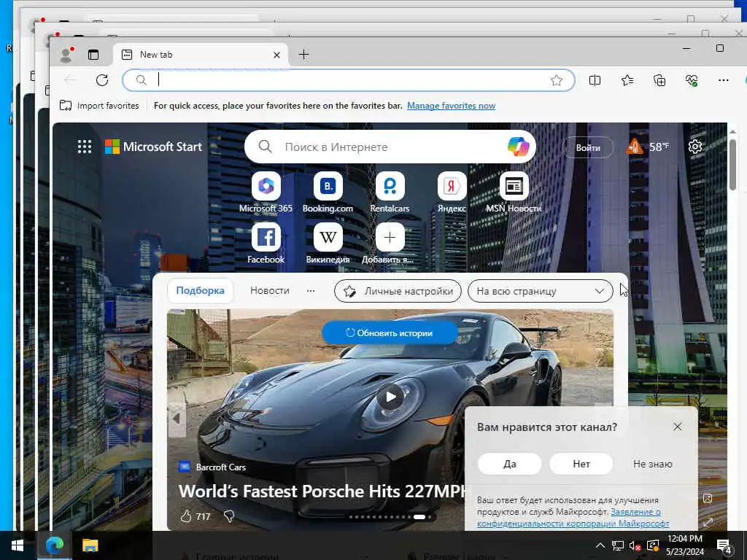Close the Вам нравится этот канал popup
Screen dimensions: 747x560
(678, 427)
